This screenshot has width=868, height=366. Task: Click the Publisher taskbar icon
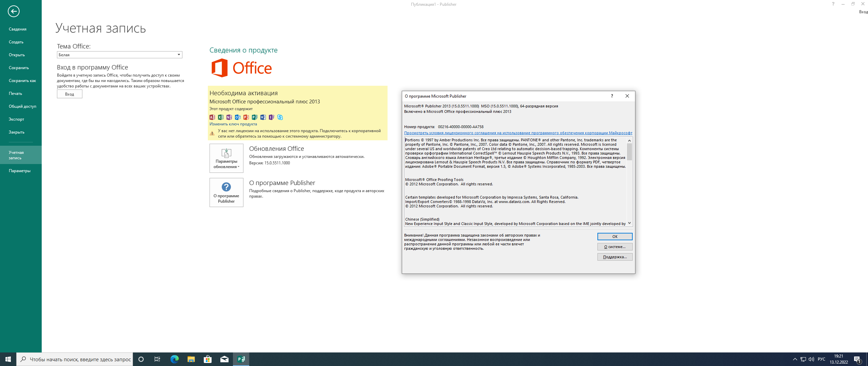[241, 359]
